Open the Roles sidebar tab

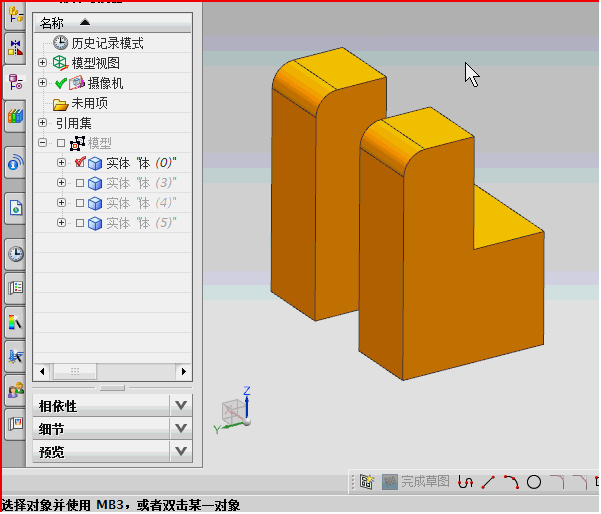[x=15, y=390]
